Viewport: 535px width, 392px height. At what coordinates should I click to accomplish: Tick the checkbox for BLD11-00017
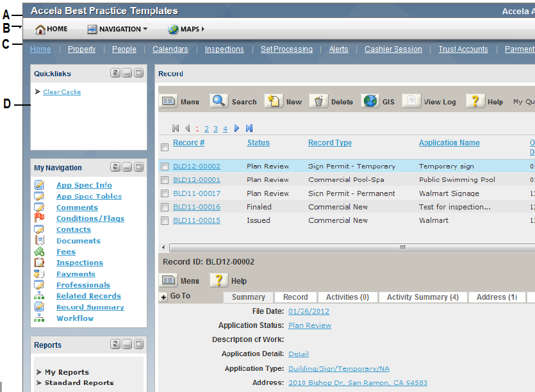click(165, 193)
